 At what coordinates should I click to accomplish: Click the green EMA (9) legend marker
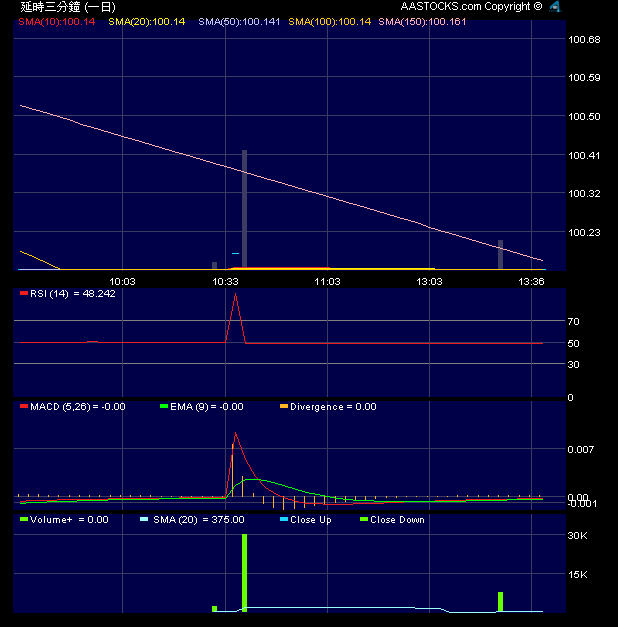click(164, 407)
